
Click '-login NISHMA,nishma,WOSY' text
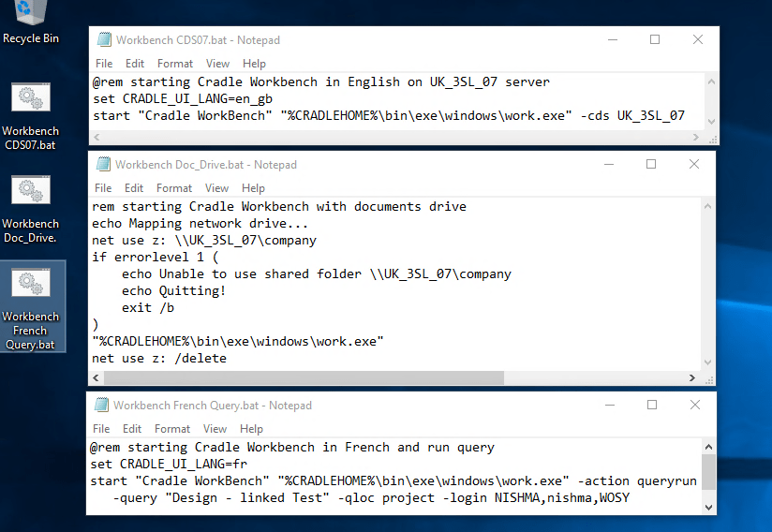tap(536, 498)
